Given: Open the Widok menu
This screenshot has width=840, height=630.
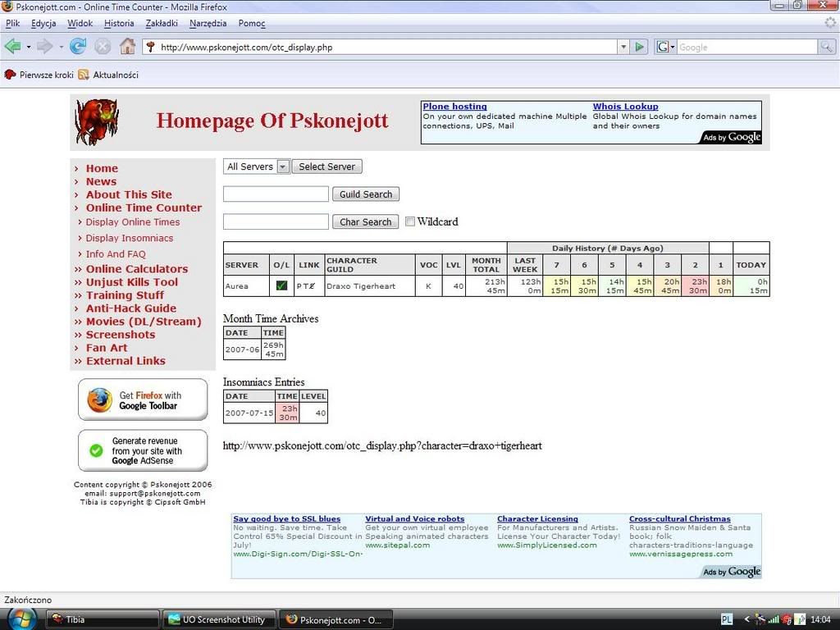Looking at the screenshot, I should coord(80,23).
